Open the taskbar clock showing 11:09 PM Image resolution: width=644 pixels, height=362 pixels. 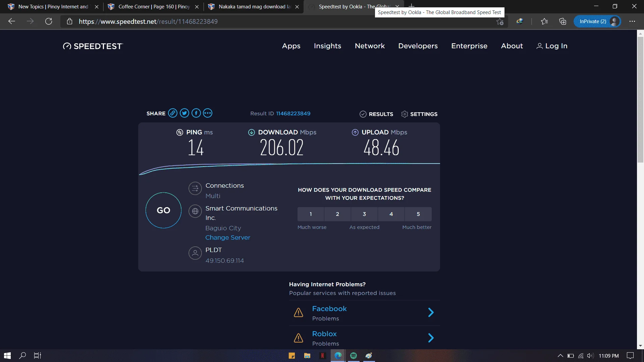point(609,356)
